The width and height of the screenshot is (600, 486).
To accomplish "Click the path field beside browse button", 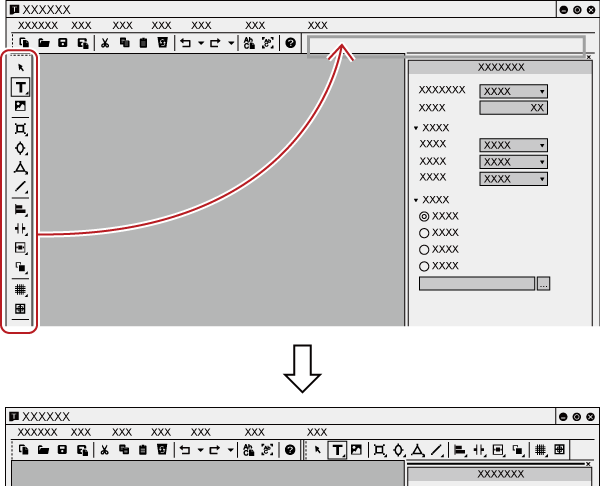I will (477, 284).
